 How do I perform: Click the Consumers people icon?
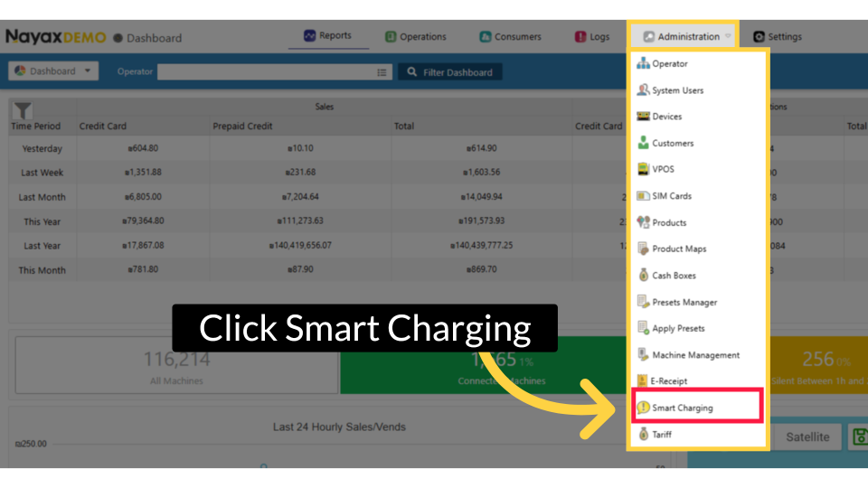(x=485, y=36)
